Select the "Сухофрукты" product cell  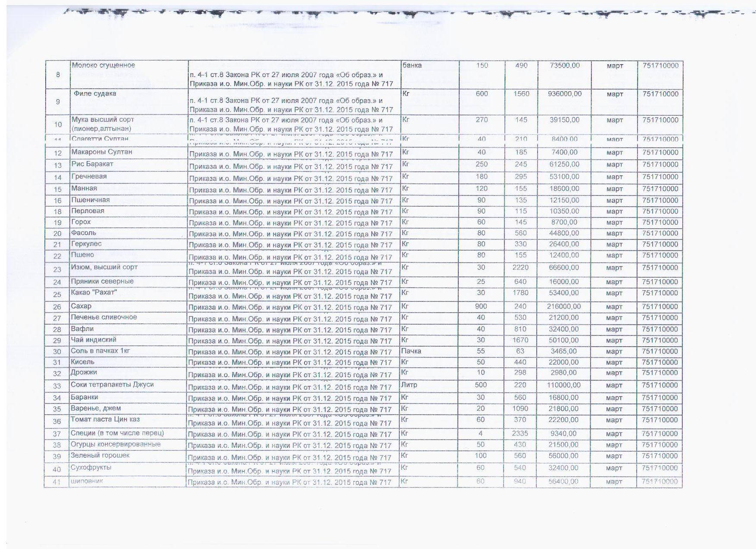[x=128, y=468]
